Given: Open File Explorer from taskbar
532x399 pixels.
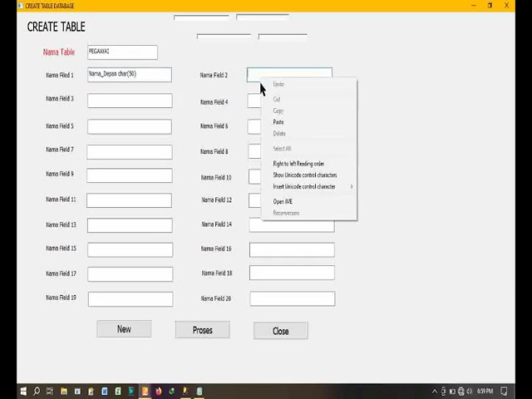Looking at the screenshot, I should (64, 392).
